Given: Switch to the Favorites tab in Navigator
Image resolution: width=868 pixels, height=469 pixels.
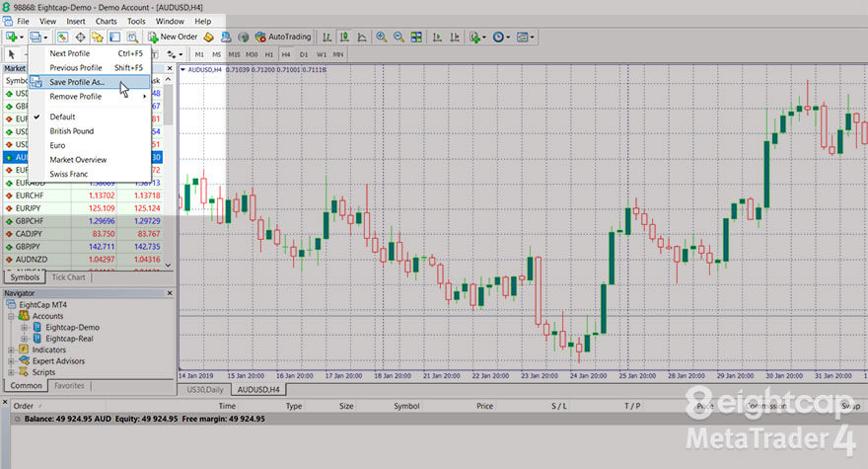Looking at the screenshot, I should (69, 385).
